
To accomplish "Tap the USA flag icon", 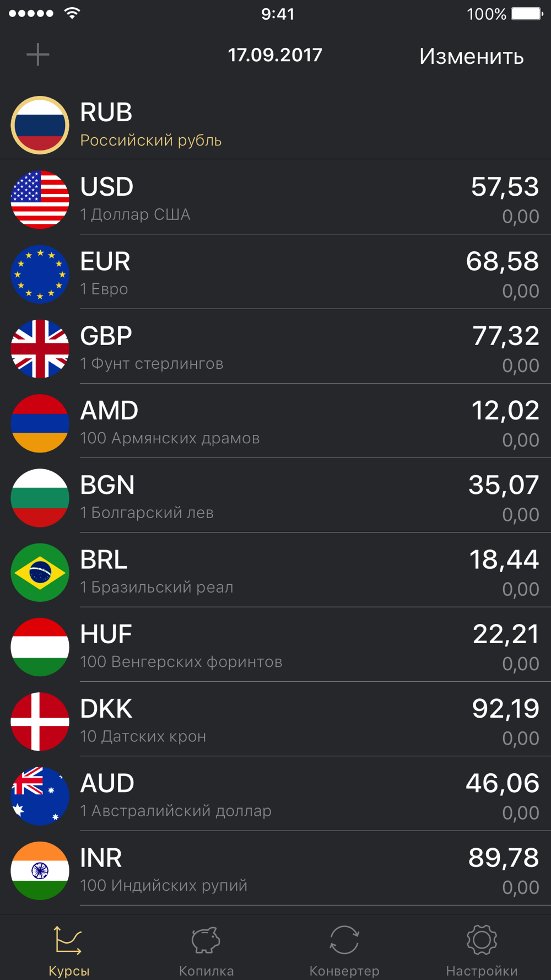I will click(x=40, y=200).
